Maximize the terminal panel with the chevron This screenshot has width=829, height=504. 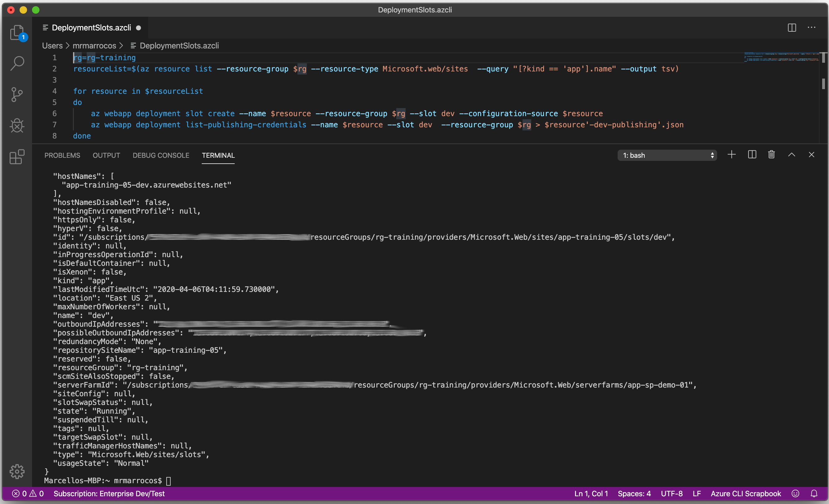[x=792, y=155]
